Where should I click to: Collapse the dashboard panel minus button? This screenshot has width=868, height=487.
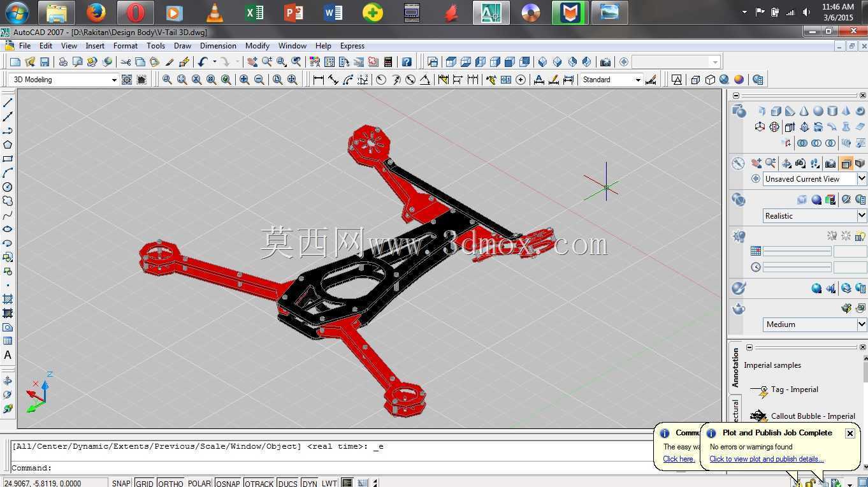(x=735, y=96)
